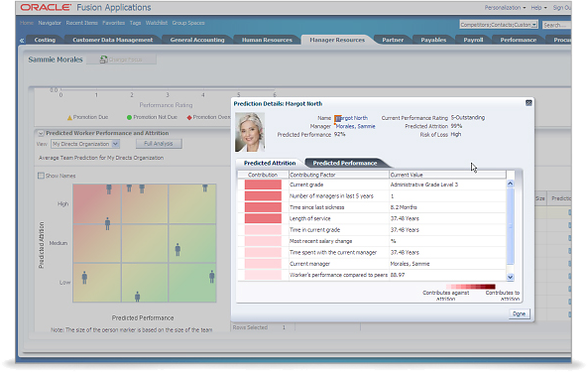Click the tab strip left scroll arrows

(x=22, y=40)
